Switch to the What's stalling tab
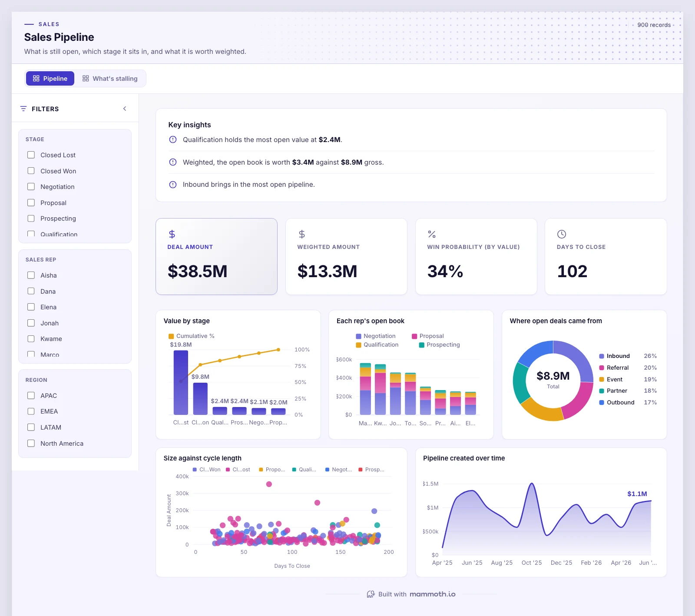The width and height of the screenshot is (695, 616). pos(110,79)
